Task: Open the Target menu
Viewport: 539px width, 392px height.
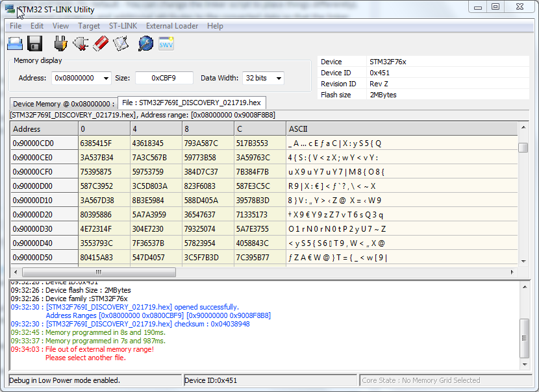Action: pyautogui.click(x=89, y=26)
